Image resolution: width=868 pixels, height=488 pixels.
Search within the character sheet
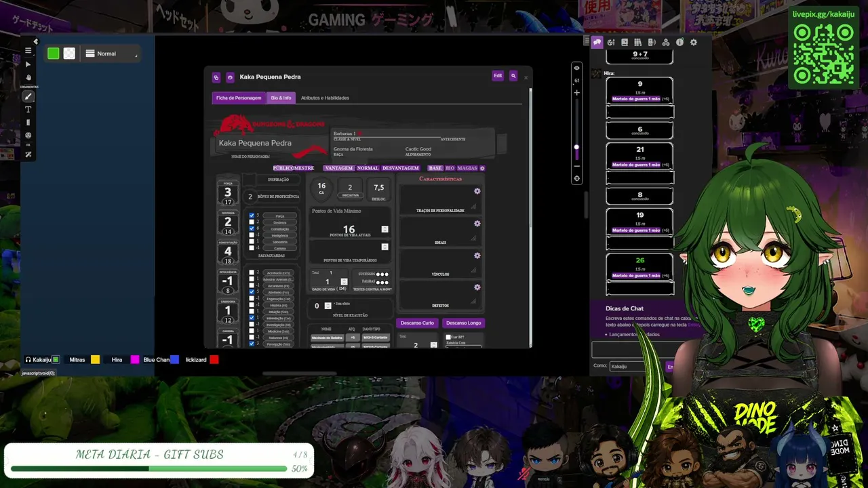(513, 76)
